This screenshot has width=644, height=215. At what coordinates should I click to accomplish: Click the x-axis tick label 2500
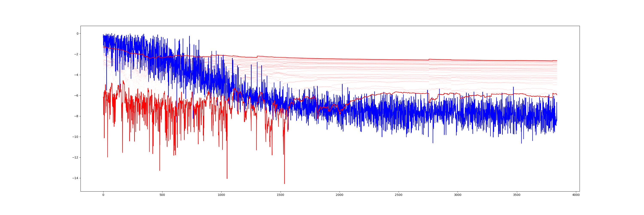[398, 195]
